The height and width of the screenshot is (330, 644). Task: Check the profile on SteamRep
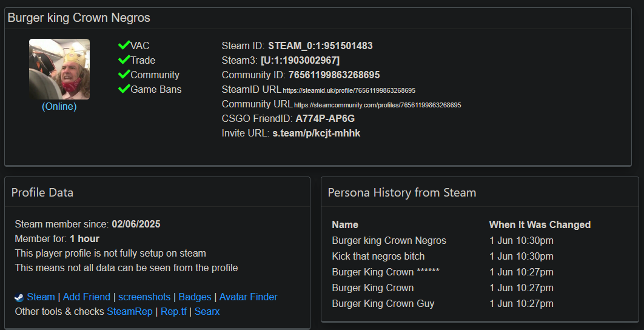130,312
